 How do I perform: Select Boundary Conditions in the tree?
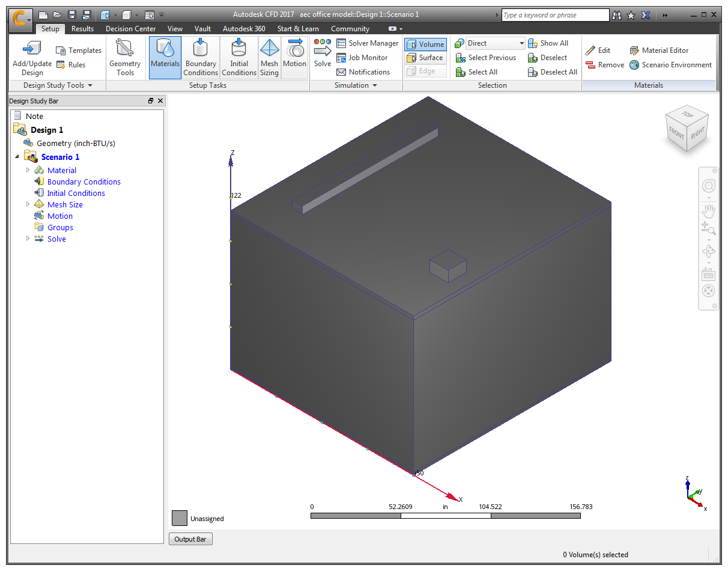tap(83, 182)
